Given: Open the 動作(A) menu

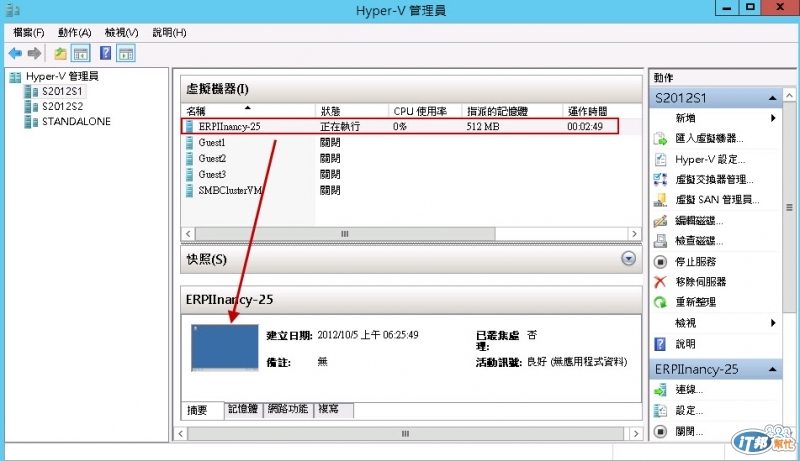Looking at the screenshot, I should [x=74, y=33].
